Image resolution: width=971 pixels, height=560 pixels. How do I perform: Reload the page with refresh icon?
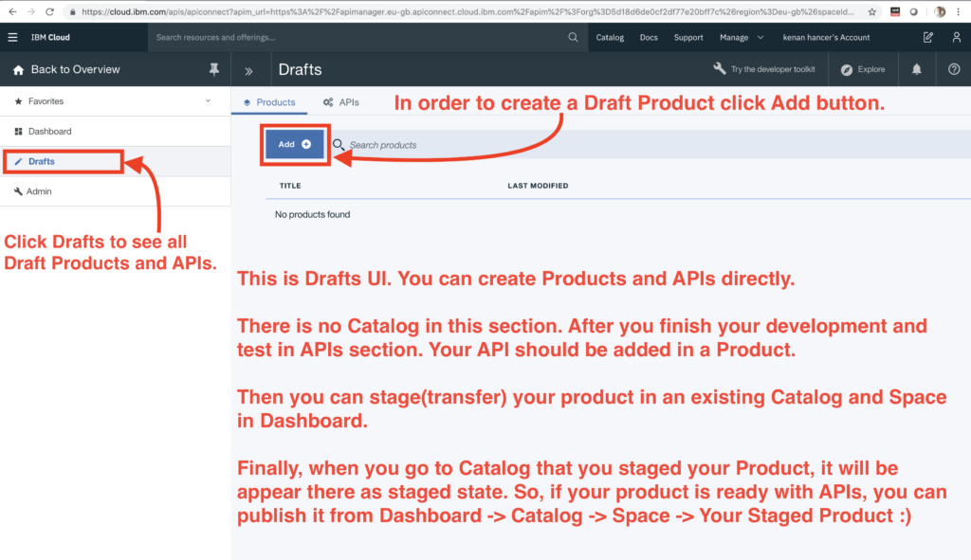[x=50, y=11]
